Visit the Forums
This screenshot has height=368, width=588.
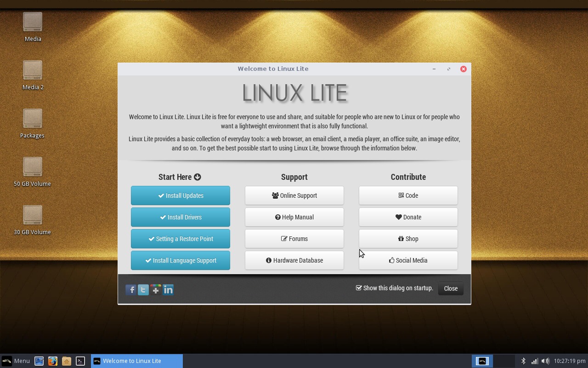pos(294,239)
